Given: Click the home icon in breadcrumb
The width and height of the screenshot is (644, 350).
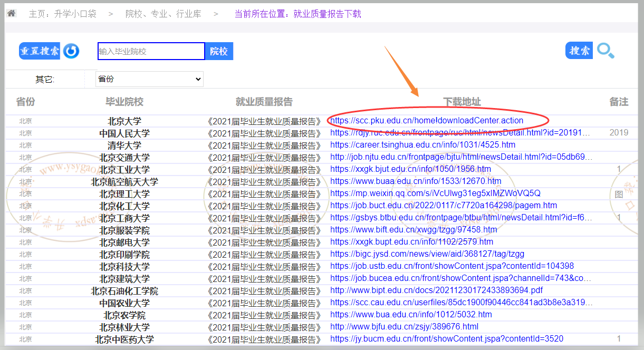Looking at the screenshot, I should point(11,13).
